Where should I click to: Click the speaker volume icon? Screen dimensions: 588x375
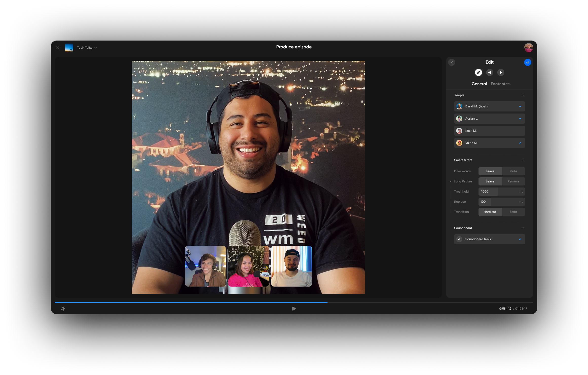[63, 308]
